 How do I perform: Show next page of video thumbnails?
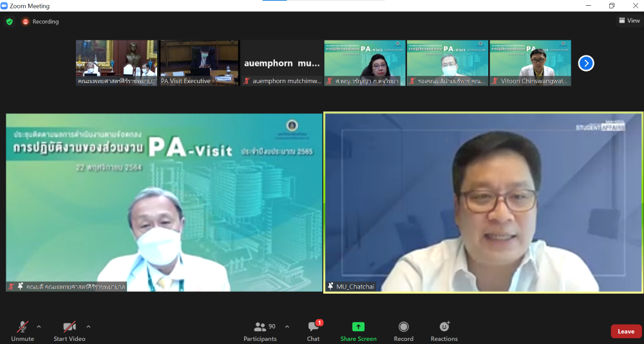(x=586, y=63)
